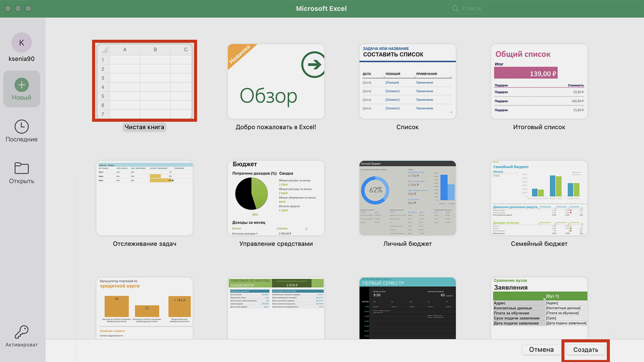The height and width of the screenshot is (362, 644).
Task: Click the green plus New icon
Action: (21, 85)
